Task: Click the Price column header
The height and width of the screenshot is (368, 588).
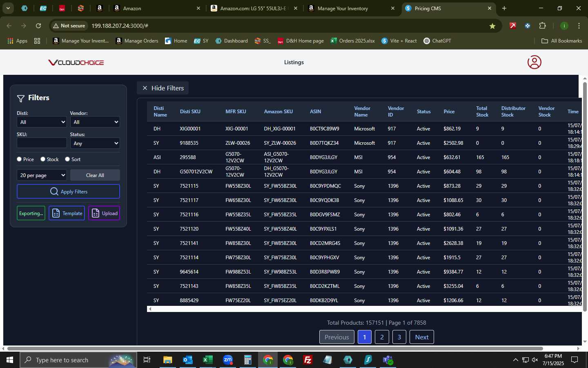Action: 449,111
